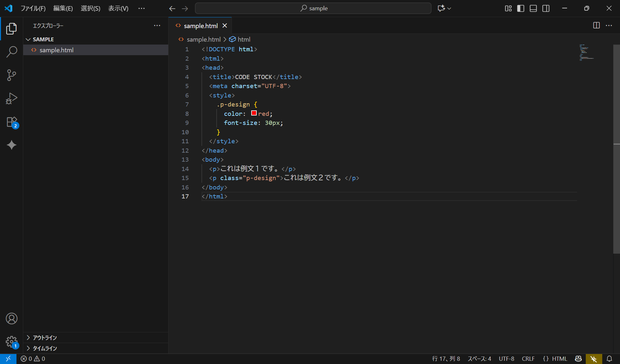Toggle the secondary sidebar visibility
This screenshot has width=620, height=364.
click(546, 8)
